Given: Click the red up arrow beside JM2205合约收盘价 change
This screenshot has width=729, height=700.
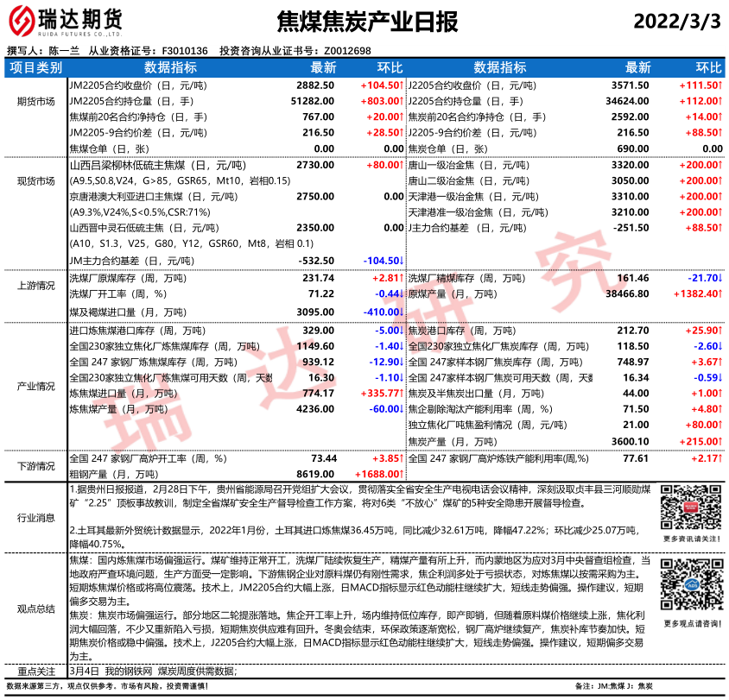Looking at the screenshot, I should pos(402,85).
